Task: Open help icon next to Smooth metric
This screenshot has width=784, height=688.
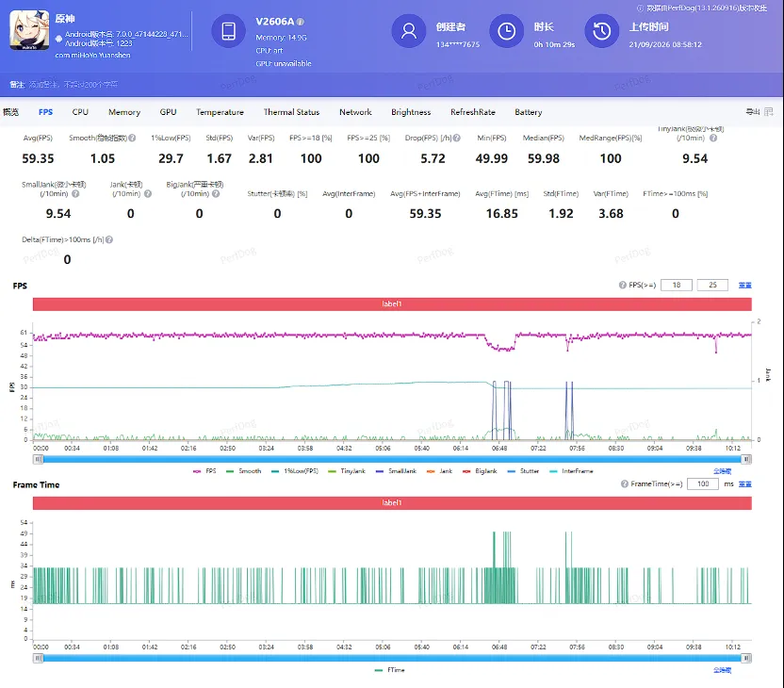Action: [132, 138]
